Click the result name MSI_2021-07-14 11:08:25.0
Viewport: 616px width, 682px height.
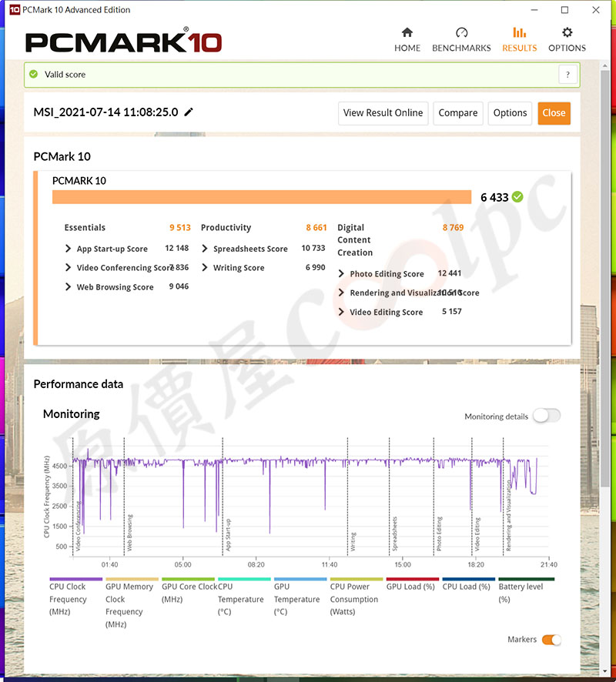105,112
